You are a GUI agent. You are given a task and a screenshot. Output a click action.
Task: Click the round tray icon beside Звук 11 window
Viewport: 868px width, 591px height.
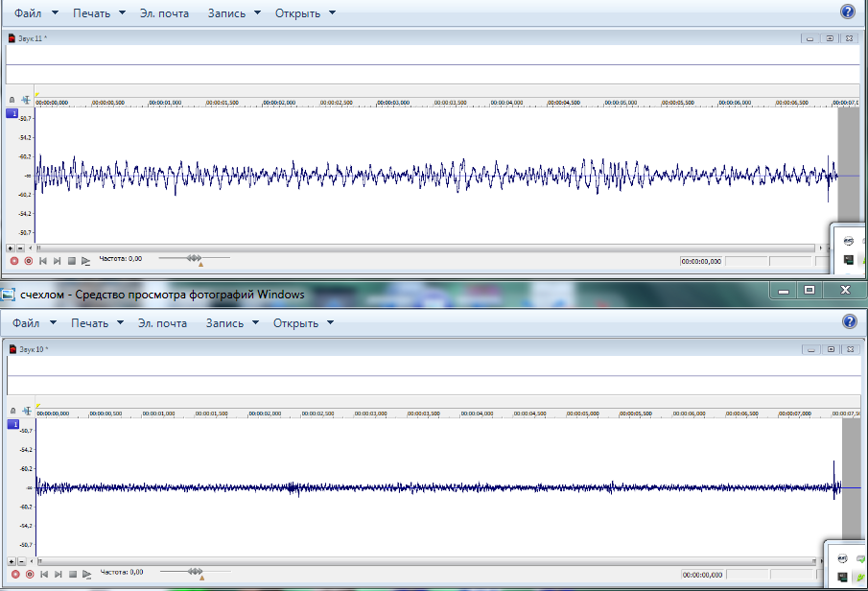848,241
